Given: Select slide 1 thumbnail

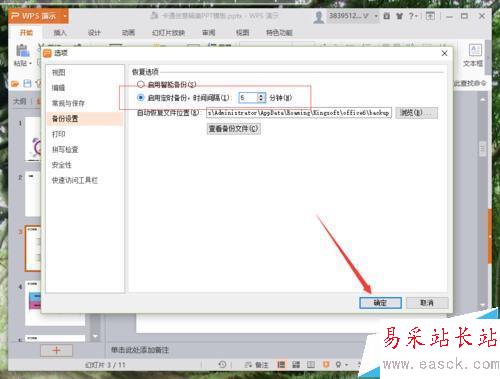Looking at the screenshot, I should coord(33,139).
